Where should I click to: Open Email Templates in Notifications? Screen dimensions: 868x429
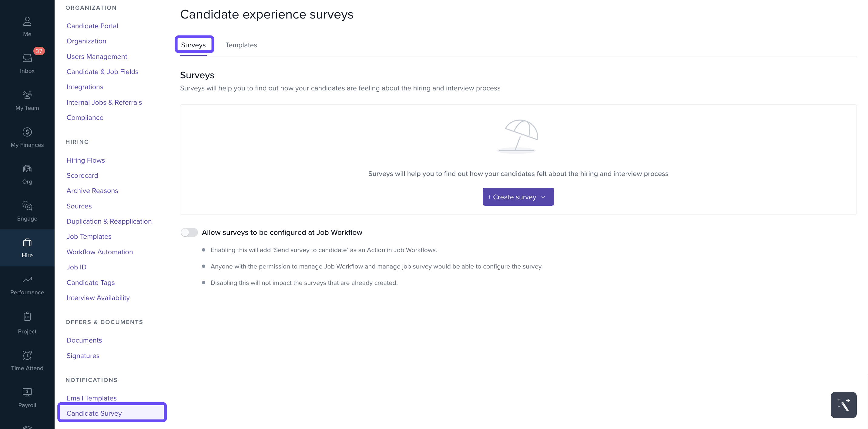coord(92,398)
